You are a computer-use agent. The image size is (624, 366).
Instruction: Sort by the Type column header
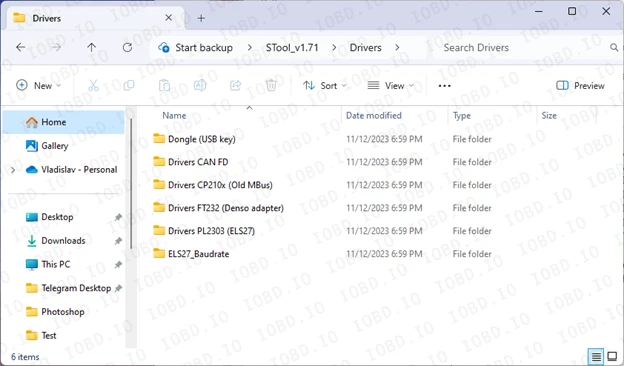(x=462, y=116)
